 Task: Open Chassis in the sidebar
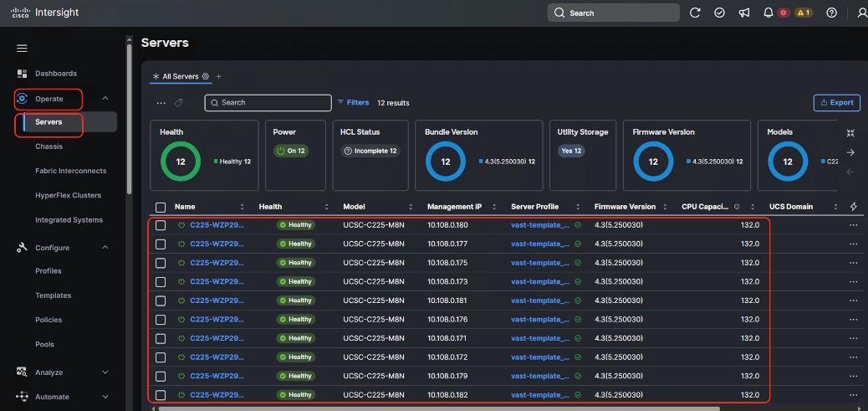pos(49,146)
